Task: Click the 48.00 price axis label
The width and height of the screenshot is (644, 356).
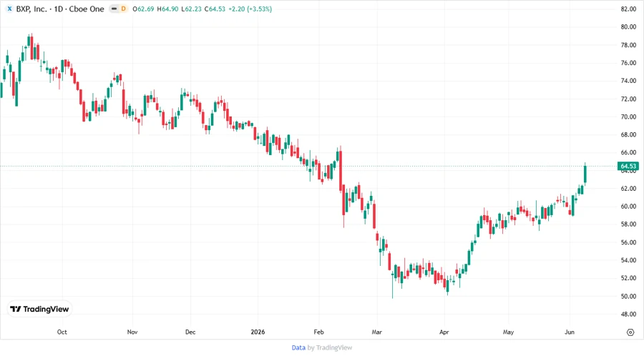Action: 628,314
